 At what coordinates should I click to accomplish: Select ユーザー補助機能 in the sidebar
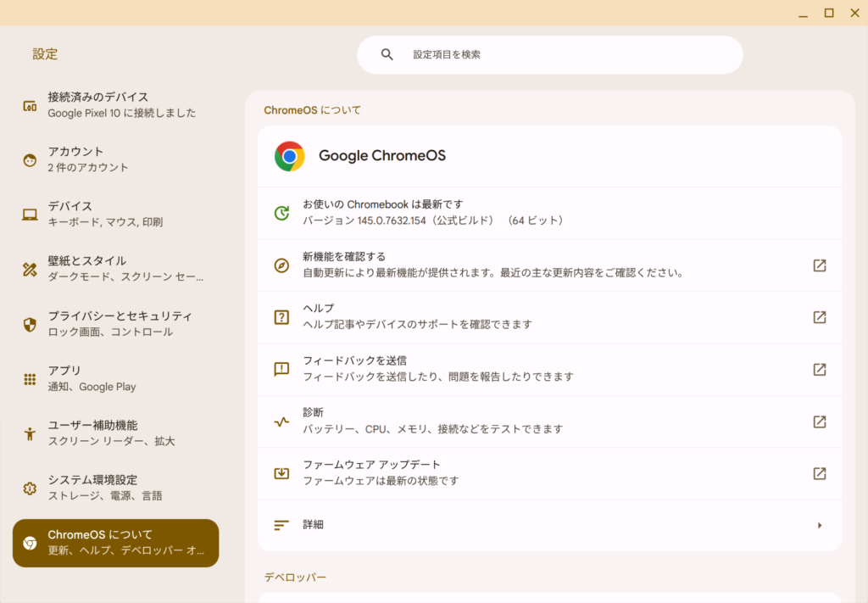coord(115,433)
